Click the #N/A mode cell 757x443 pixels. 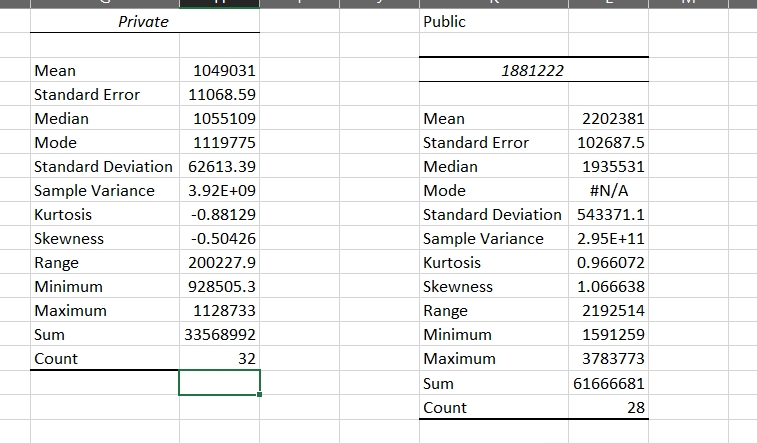(609, 190)
